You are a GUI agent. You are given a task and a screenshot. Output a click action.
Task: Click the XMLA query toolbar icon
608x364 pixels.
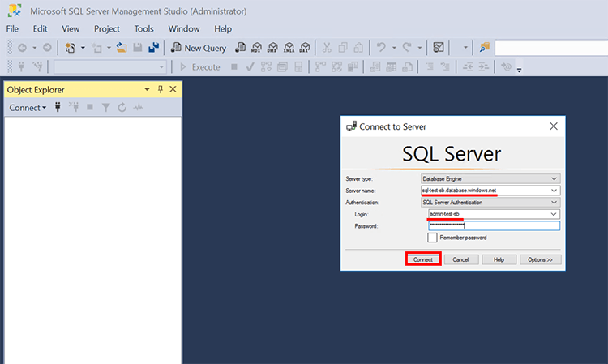pyautogui.click(x=288, y=48)
